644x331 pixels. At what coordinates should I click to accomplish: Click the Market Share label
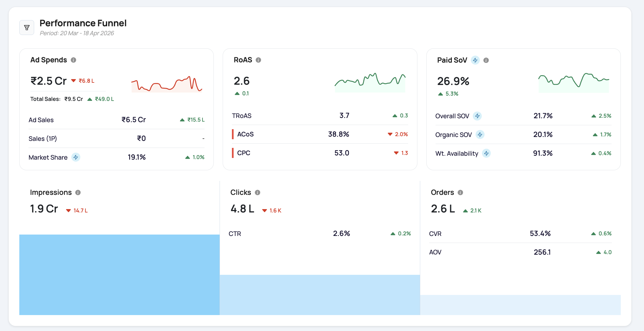coord(48,157)
